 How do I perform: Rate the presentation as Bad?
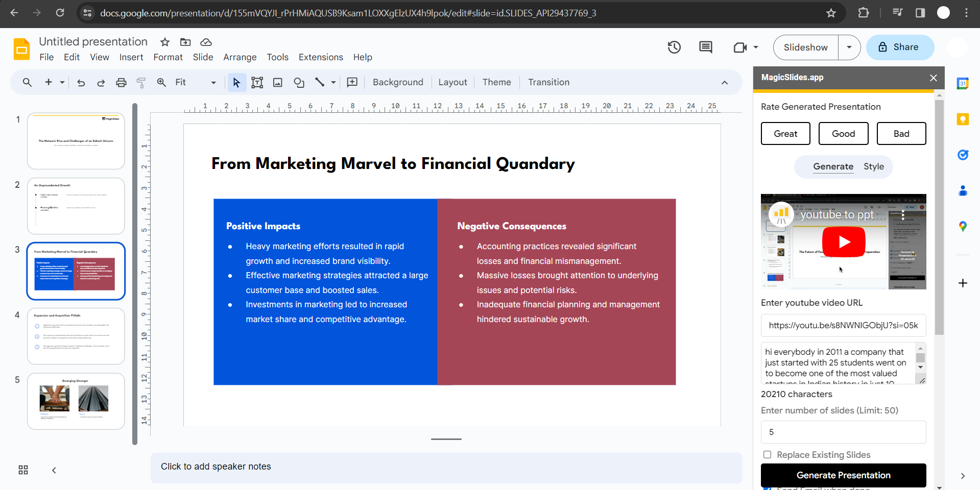[901, 134]
